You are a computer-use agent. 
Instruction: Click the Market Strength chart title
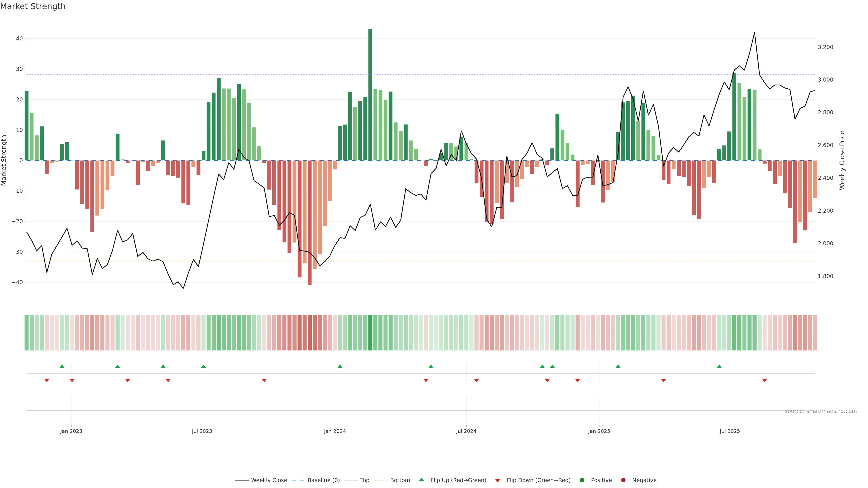tap(33, 6)
